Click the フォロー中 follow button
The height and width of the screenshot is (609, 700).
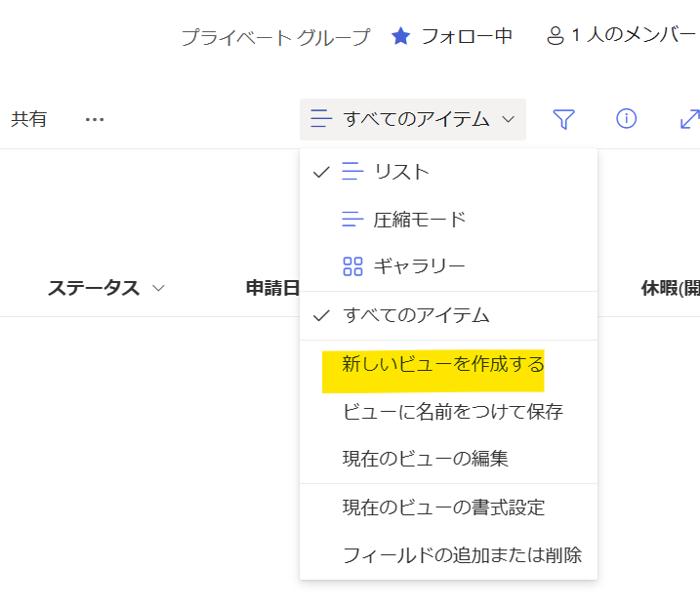(x=451, y=36)
